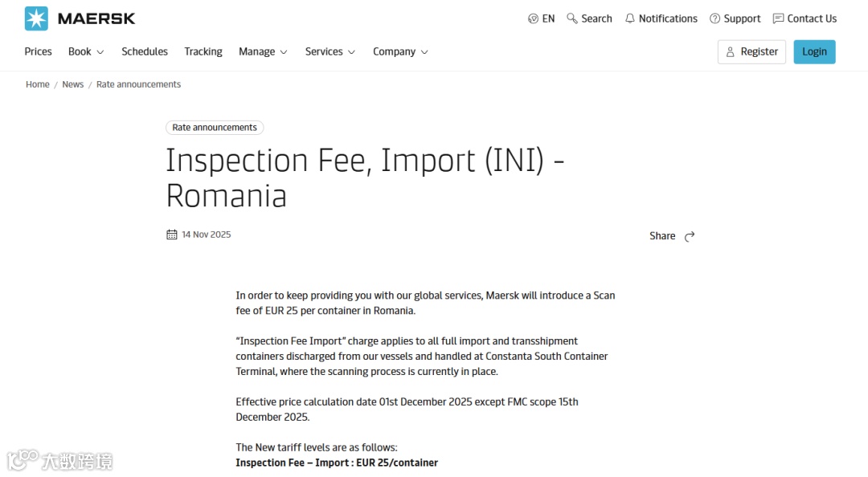Viewport: 868px width, 477px height.
Task: Click the Search magnifier icon
Action: pyautogui.click(x=572, y=18)
